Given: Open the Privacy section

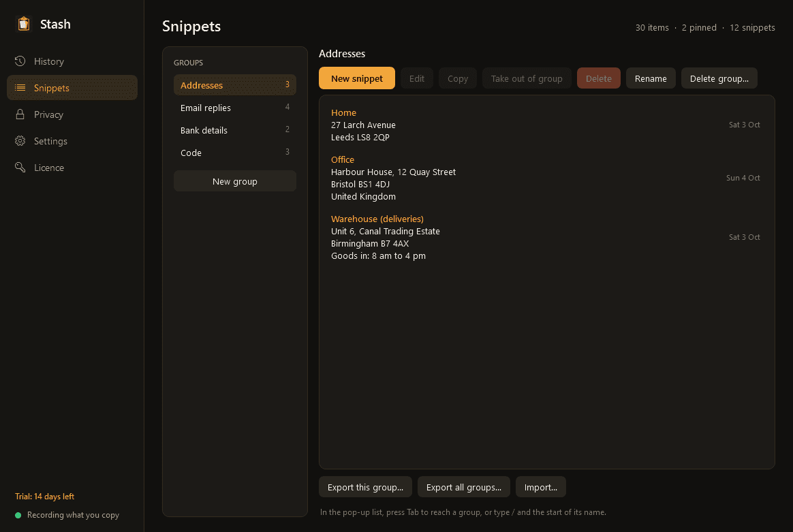Looking at the screenshot, I should [72, 114].
